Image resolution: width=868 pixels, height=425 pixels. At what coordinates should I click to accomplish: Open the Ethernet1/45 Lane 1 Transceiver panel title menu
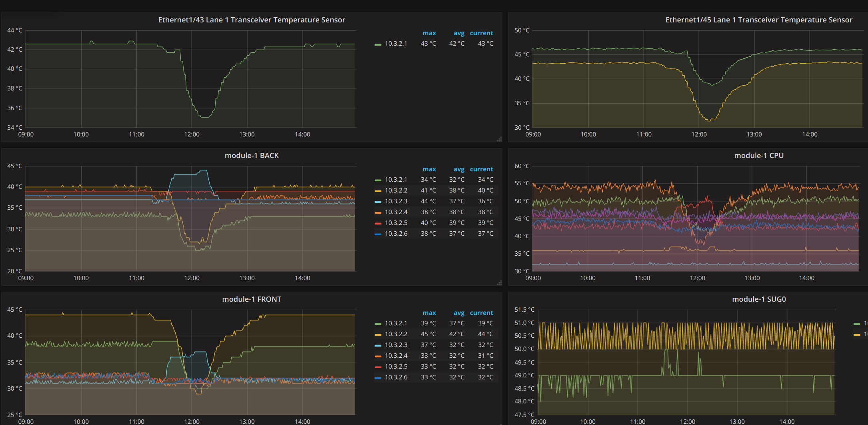tap(759, 20)
